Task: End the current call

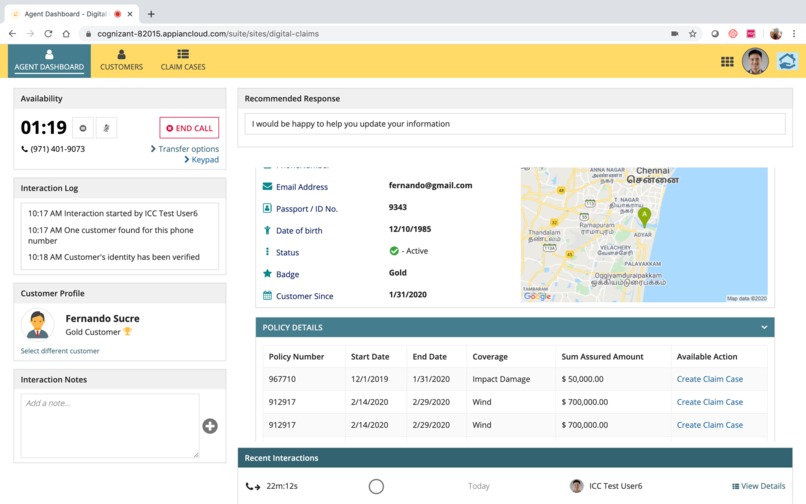Action: pos(189,128)
